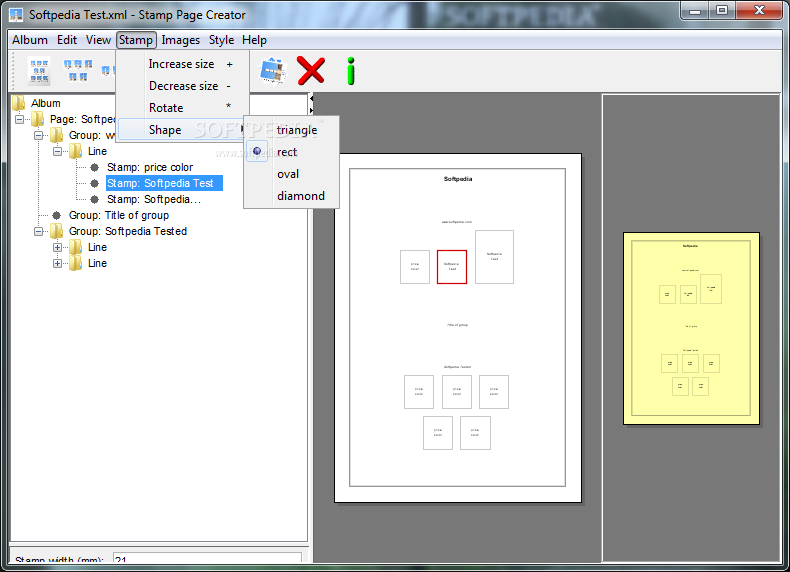Choose Increase size from Stamp menu

coord(183,64)
